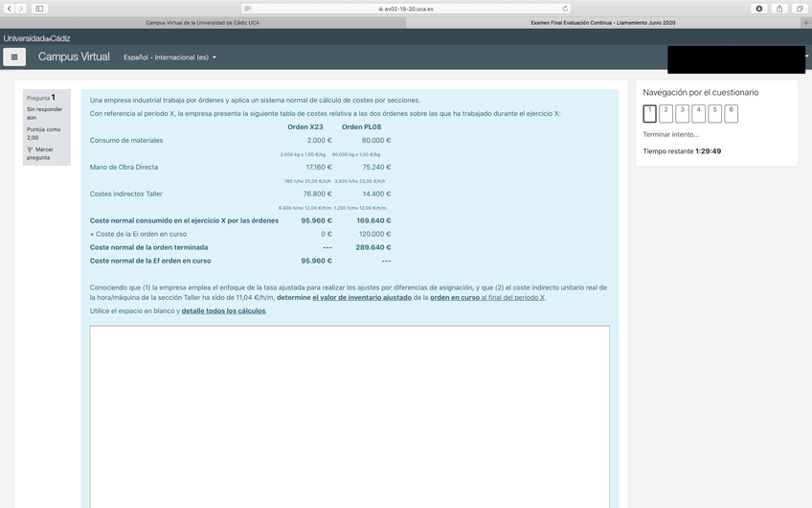Click the Safari forward arrow
This screenshot has height=508, width=812.
point(22,9)
